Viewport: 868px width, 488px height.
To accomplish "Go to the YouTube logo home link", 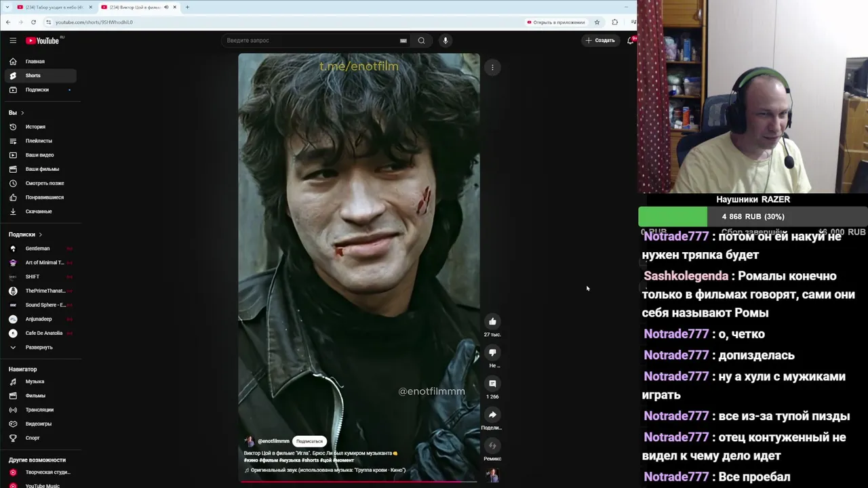I will pos(43,41).
